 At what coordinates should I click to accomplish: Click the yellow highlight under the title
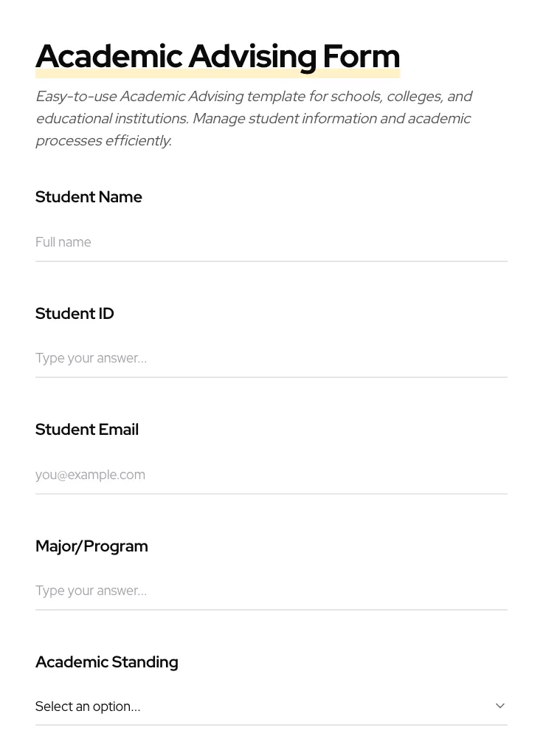218,74
